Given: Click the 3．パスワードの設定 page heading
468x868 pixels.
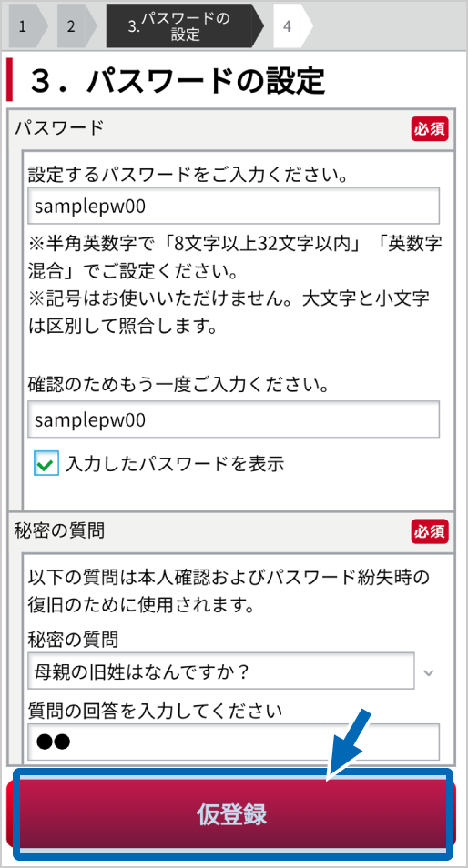Looking at the screenshot, I should point(178,81).
